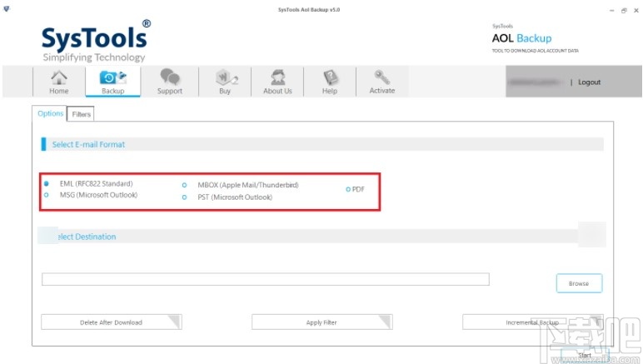
Task: Select the Backup toolbar icon
Action: point(112,82)
